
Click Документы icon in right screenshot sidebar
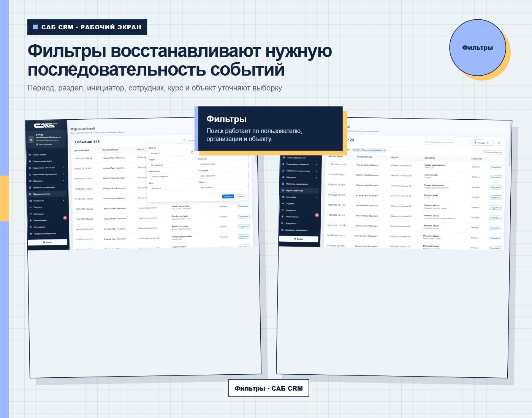point(282,223)
